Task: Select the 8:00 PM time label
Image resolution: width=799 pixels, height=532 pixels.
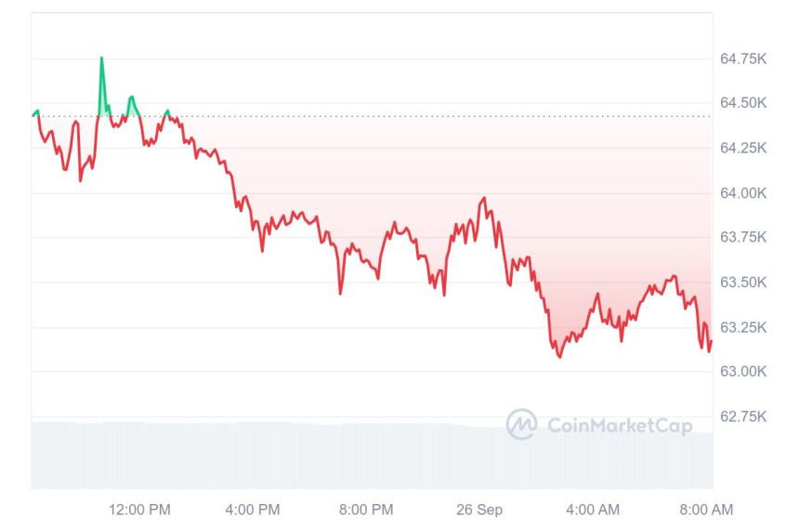Action: [x=366, y=510]
